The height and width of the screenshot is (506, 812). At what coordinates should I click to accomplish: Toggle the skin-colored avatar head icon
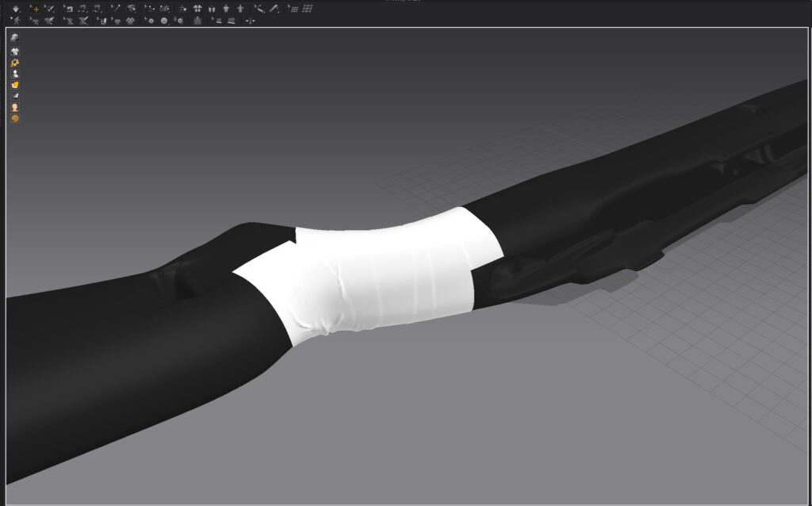coord(14,107)
